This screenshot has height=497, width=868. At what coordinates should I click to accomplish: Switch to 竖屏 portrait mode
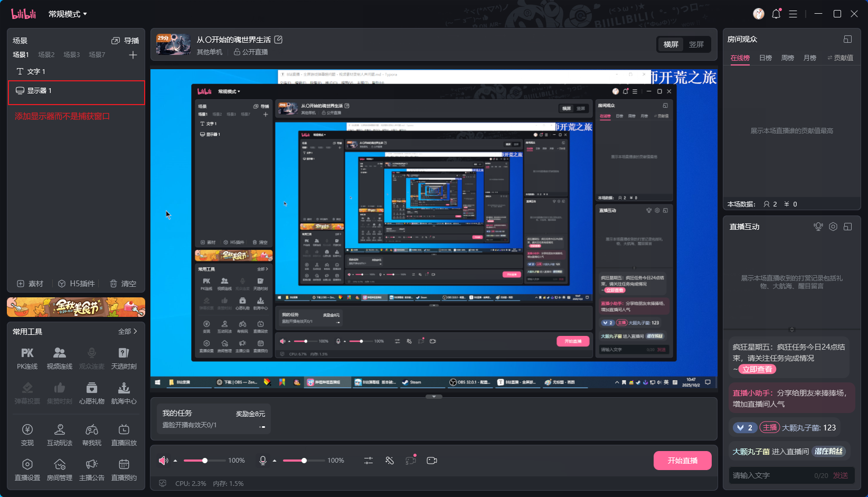tap(696, 44)
